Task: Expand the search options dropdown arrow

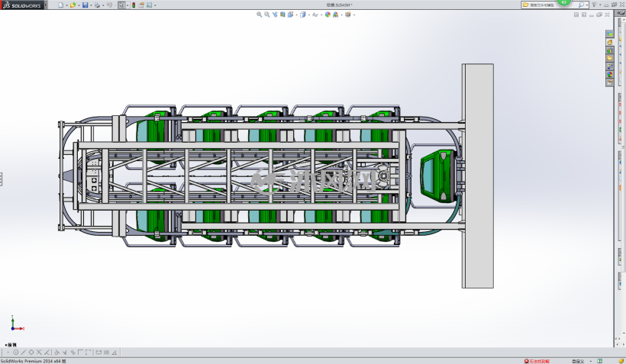Action: point(587,5)
